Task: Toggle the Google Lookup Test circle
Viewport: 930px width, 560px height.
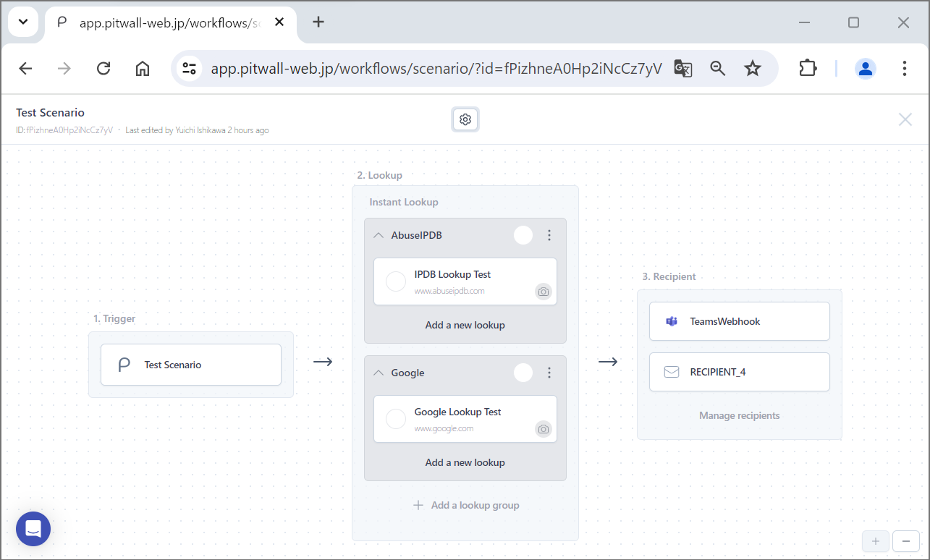Action: click(x=396, y=419)
